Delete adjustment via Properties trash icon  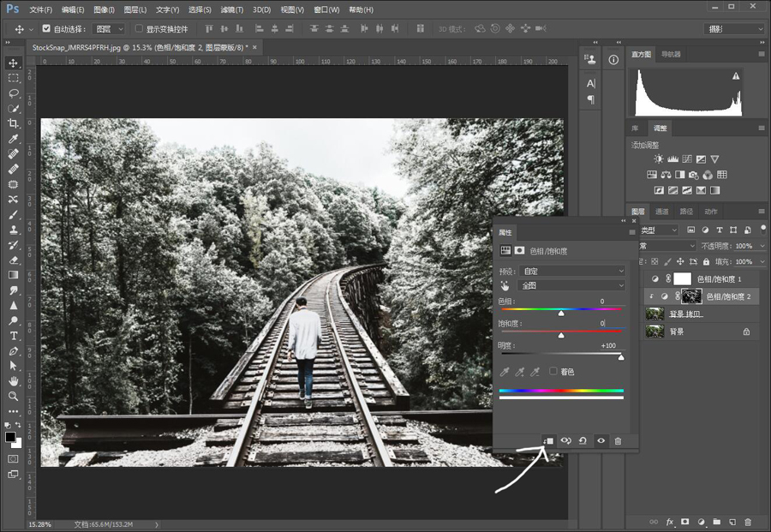coord(618,441)
